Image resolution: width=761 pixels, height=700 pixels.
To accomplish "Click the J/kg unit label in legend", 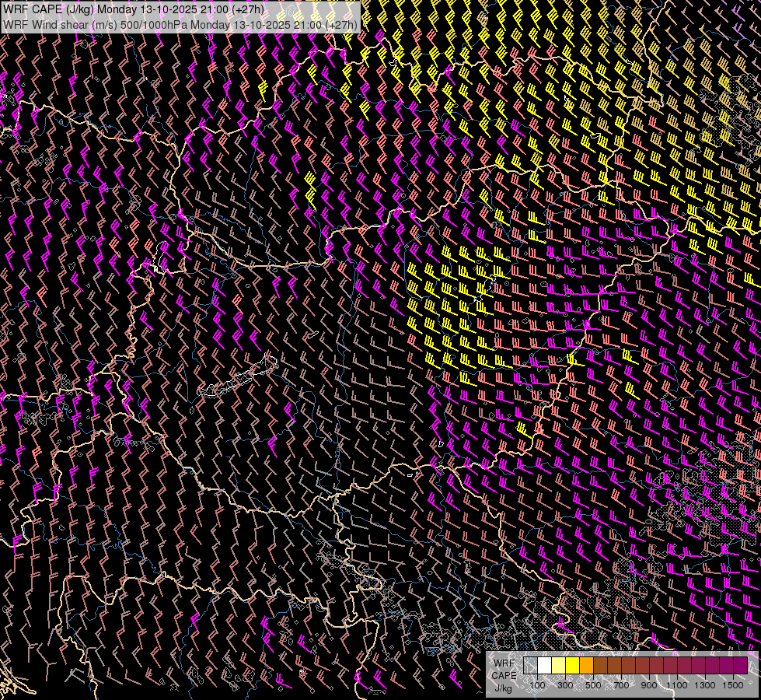I will pyautogui.click(x=504, y=688).
